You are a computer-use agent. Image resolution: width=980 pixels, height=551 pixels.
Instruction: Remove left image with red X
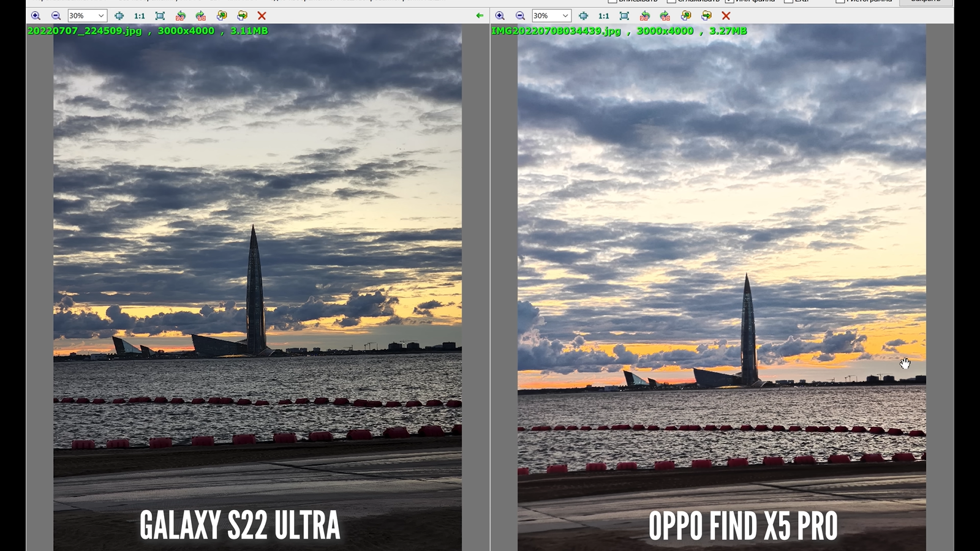click(262, 16)
